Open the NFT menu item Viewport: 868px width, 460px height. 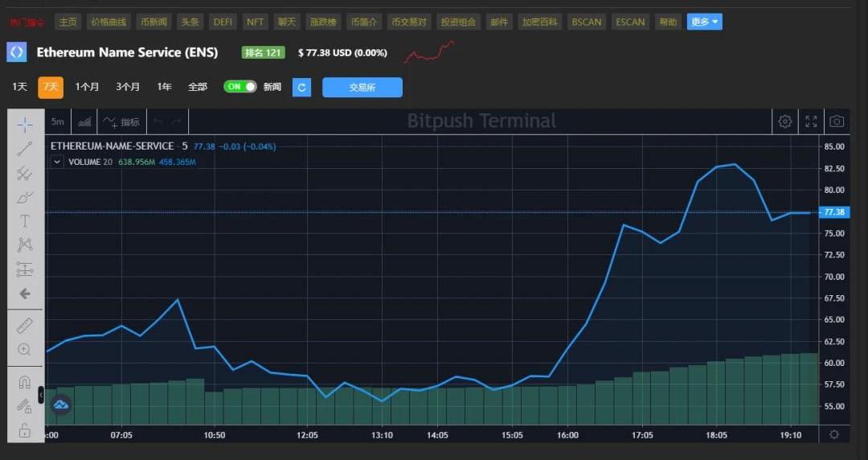pyautogui.click(x=256, y=22)
